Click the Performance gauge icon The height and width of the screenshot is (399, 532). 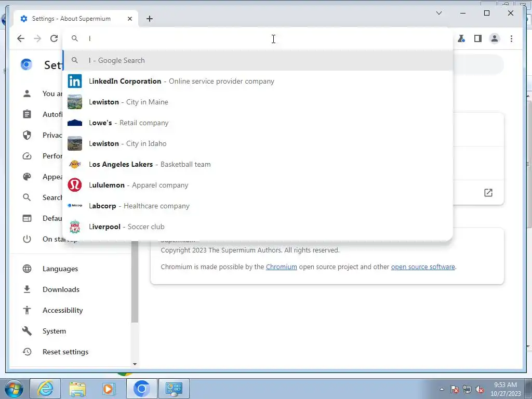click(x=27, y=156)
